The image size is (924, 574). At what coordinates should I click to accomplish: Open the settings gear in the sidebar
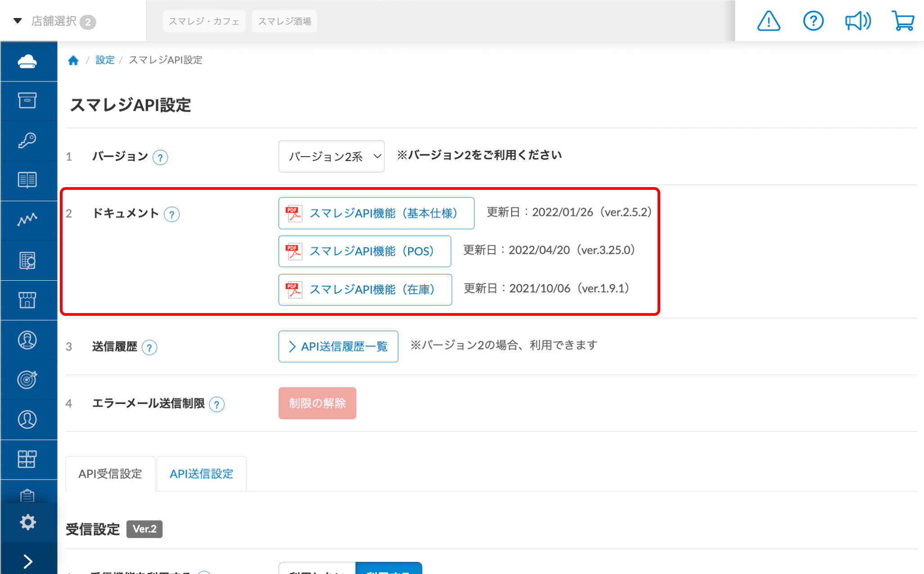27,522
